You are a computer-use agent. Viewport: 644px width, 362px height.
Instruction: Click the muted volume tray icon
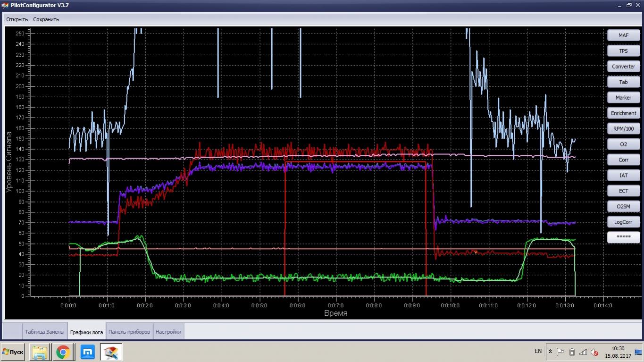[594, 352]
